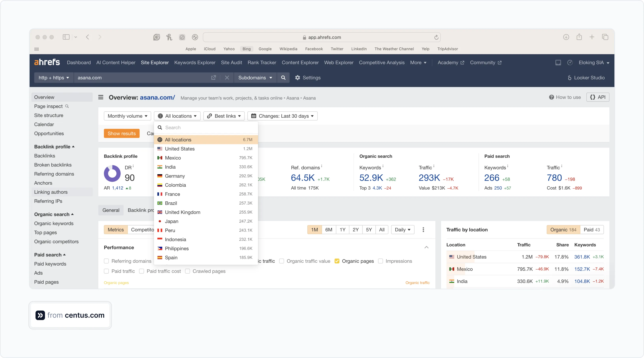Switch to the Paid 43 tab
Viewport: 644px width, 358px height.
click(591, 229)
